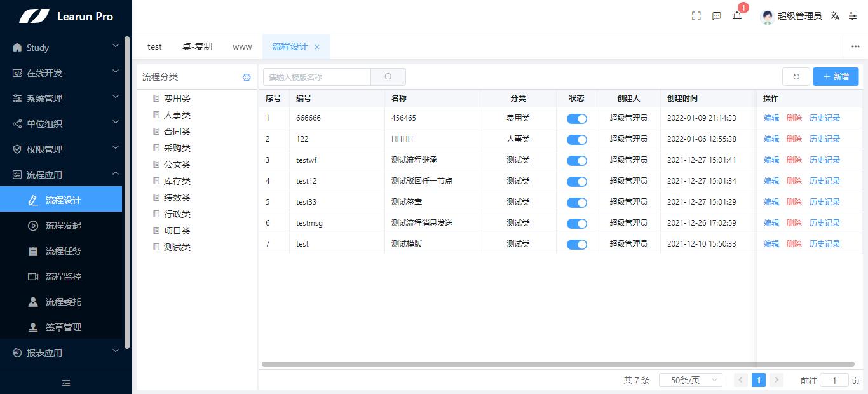This screenshot has width=868, height=394.
Task: Open the 50条/页 page size dropdown
Action: click(690, 379)
